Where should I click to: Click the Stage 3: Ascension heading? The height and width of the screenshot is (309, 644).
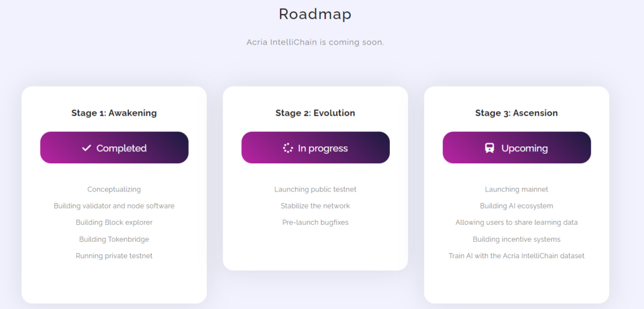(517, 113)
